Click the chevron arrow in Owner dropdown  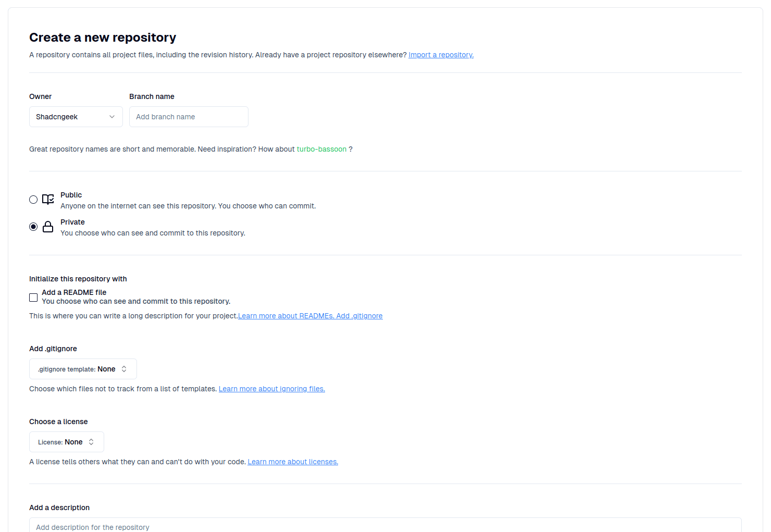(x=112, y=117)
